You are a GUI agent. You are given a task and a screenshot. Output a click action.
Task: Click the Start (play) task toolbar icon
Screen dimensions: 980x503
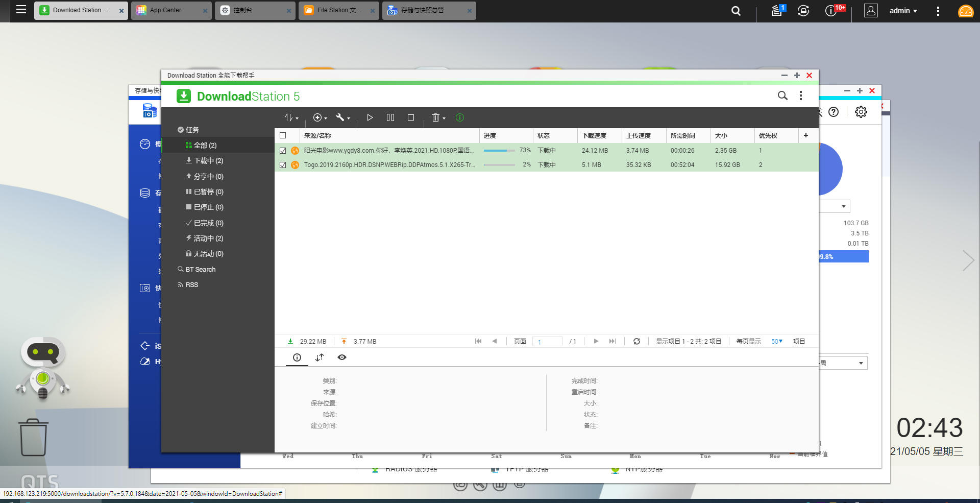pyautogui.click(x=370, y=117)
